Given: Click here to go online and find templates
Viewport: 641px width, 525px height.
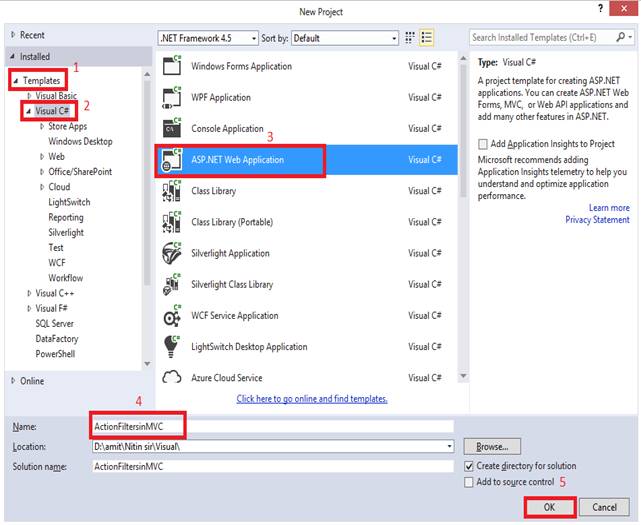Looking at the screenshot, I should [x=312, y=399].
